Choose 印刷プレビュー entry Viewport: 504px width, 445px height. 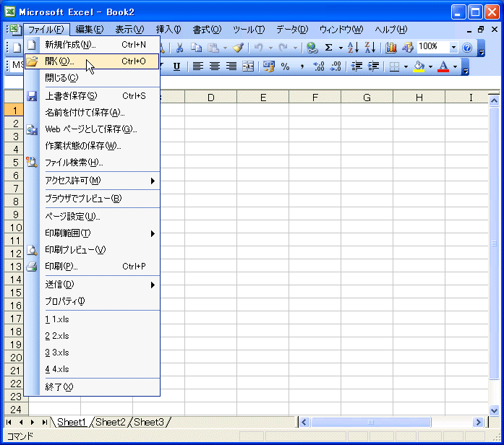click(92, 250)
